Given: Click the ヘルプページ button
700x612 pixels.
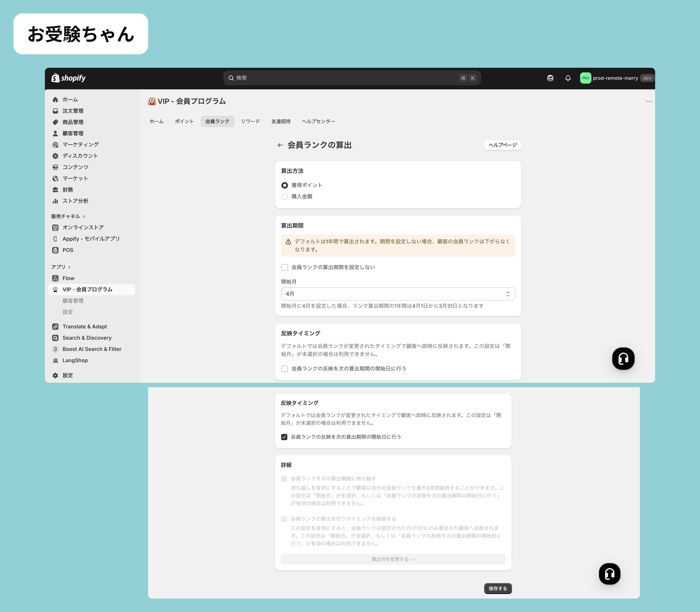Looking at the screenshot, I should 502,145.
